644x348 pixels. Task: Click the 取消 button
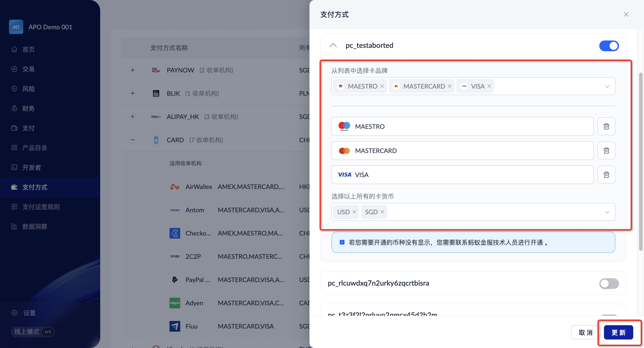(585, 333)
